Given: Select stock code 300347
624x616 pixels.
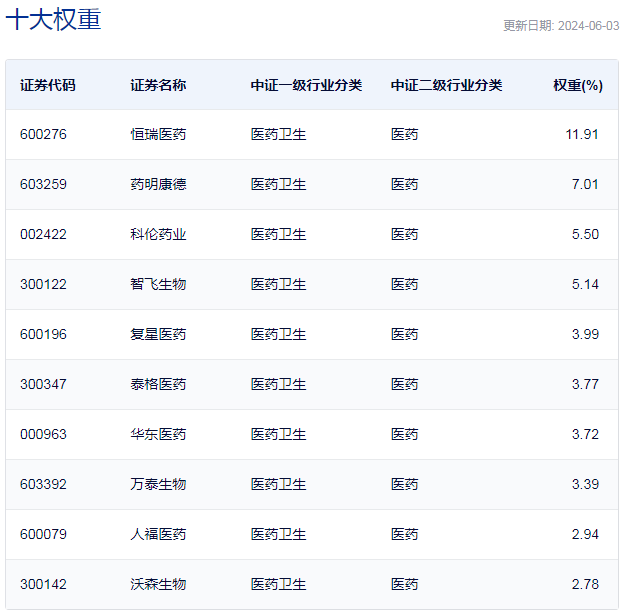Looking at the screenshot, I should point(43,384).
